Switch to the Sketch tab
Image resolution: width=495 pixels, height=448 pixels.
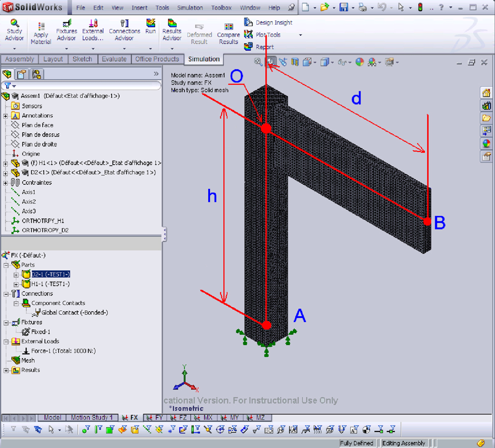click(82, 59)
